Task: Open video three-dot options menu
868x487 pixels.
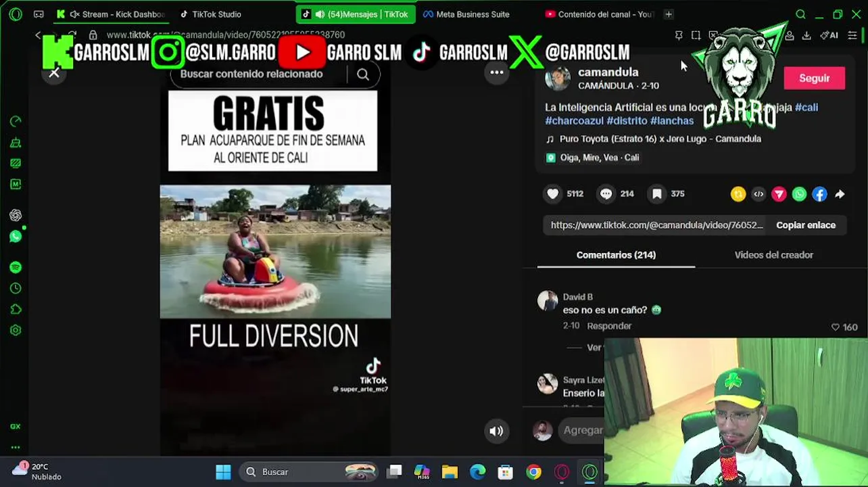Action: click(x=497, y=72)
